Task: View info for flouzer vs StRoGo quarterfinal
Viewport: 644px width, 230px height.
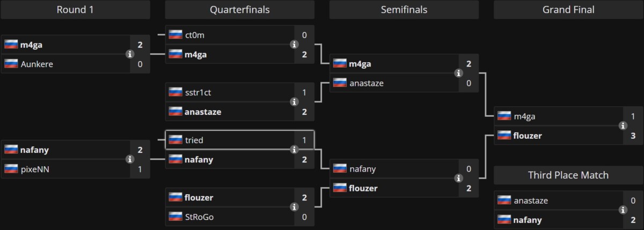Action: click(x=294, y=207)
